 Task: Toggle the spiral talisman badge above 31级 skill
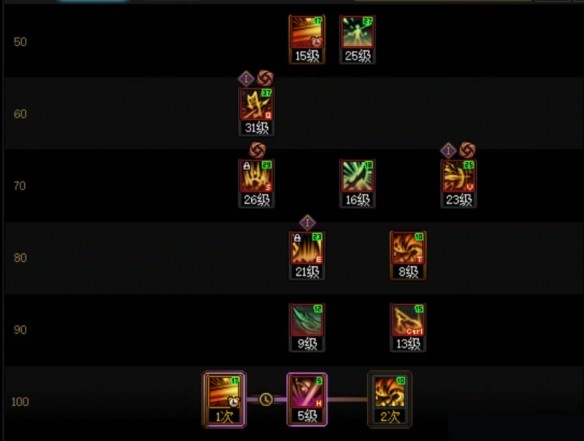click(265, 78)
